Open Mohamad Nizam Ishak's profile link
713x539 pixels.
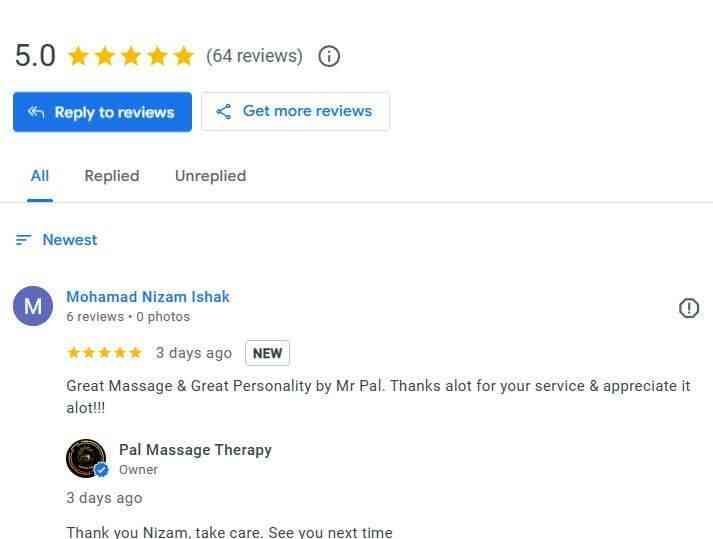click(148, 297)
